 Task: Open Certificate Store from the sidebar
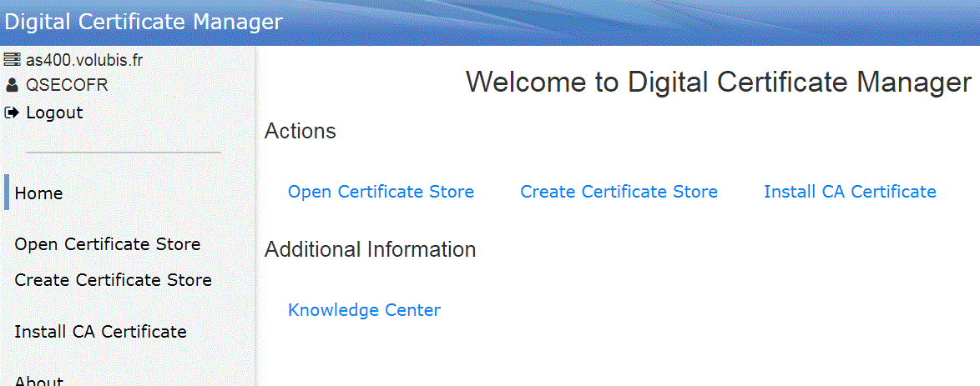[x=108, y=244]
